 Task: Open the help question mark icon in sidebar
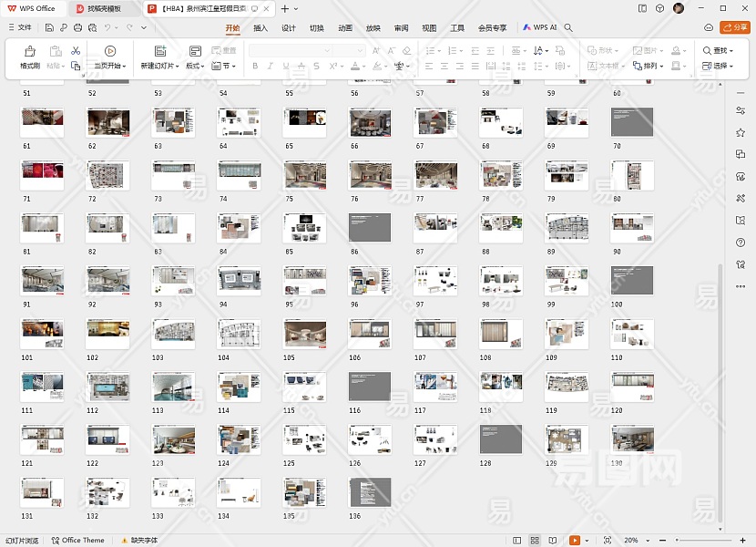pos(741,243)
